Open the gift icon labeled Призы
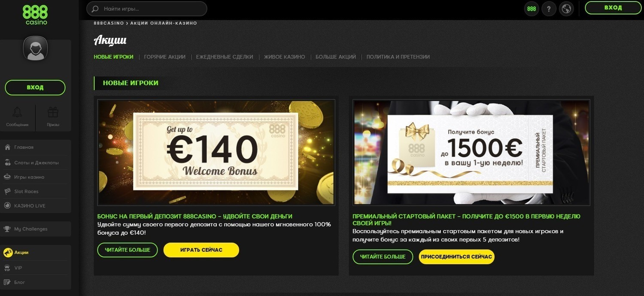The width and height of the screenshot is (644, 296). click(53, 117)
